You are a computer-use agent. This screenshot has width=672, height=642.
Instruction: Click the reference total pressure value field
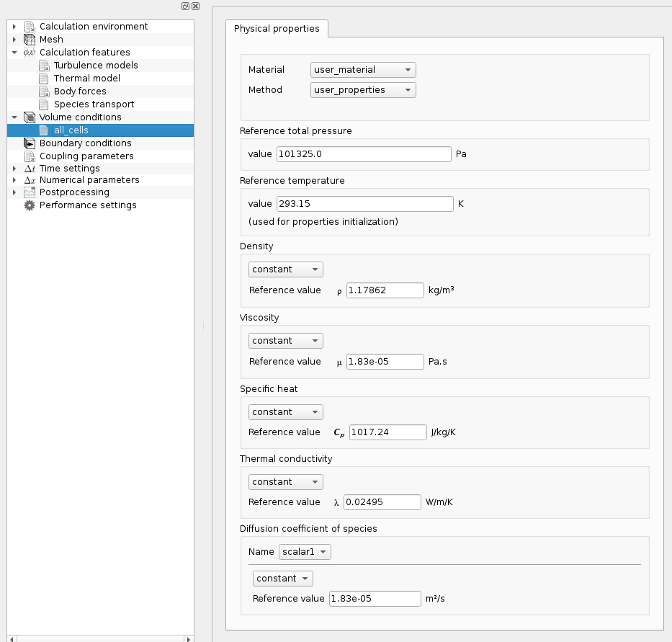pos(364,153)
